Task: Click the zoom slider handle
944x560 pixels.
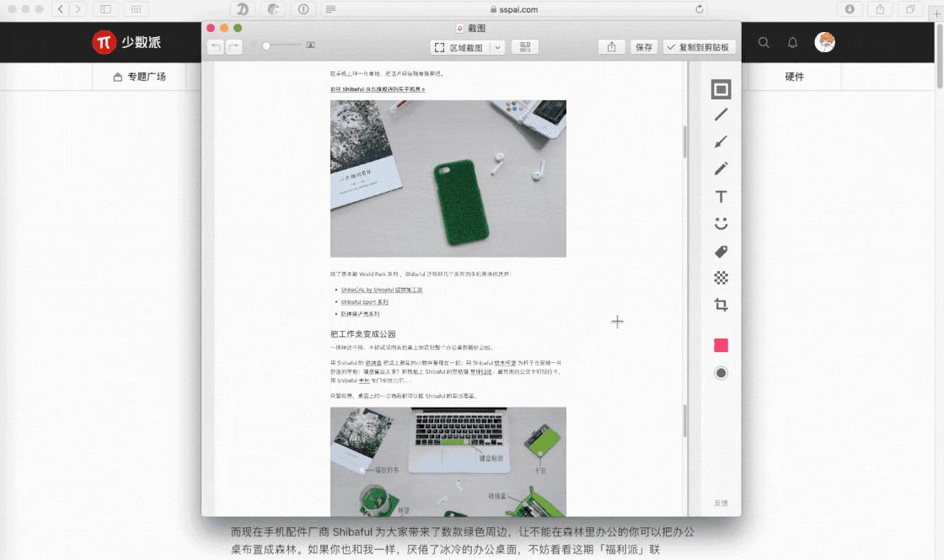Action: pos(266,45)
